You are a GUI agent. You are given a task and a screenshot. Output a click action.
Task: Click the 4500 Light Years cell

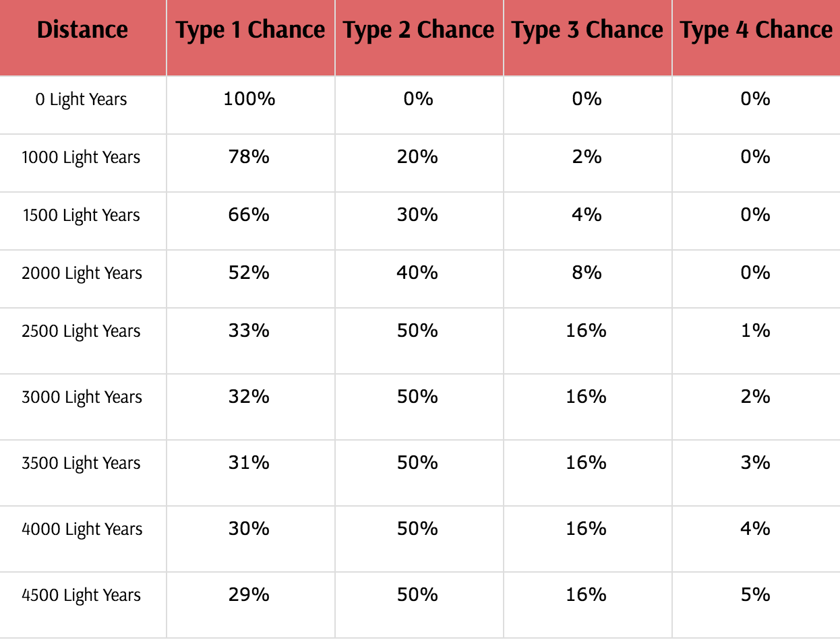[82, 596]
